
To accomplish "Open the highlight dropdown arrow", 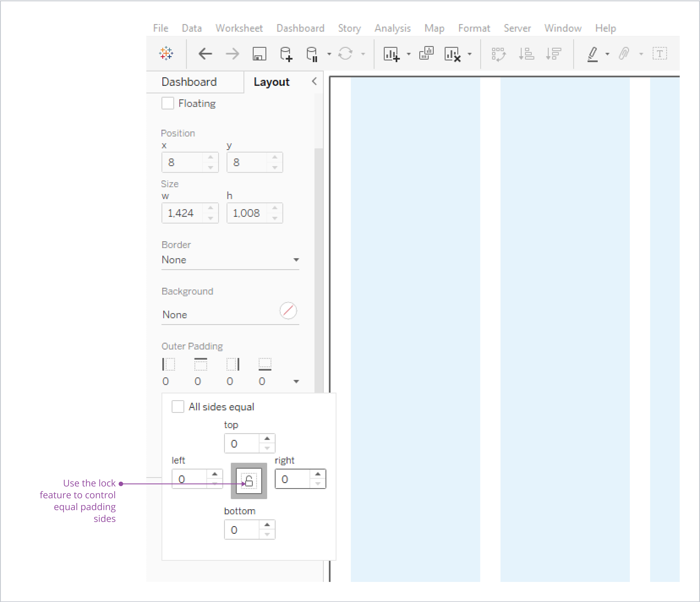I will click(607, 54).
